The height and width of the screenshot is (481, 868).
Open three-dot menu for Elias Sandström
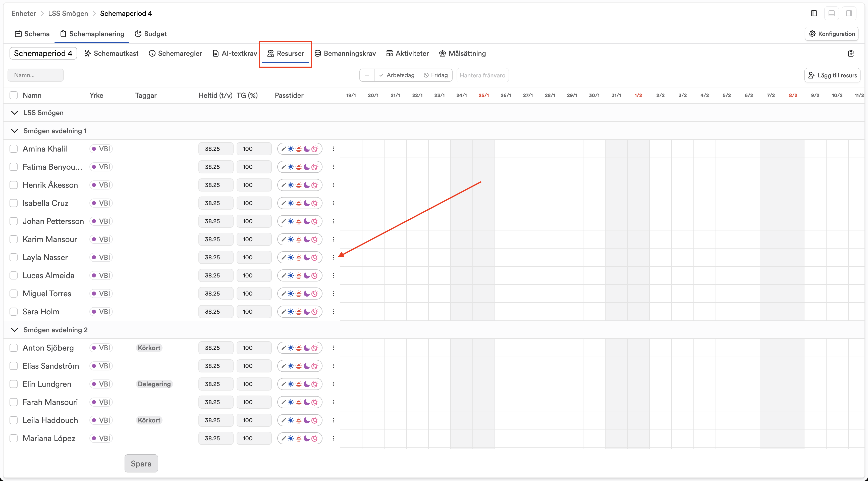(333, 366)
